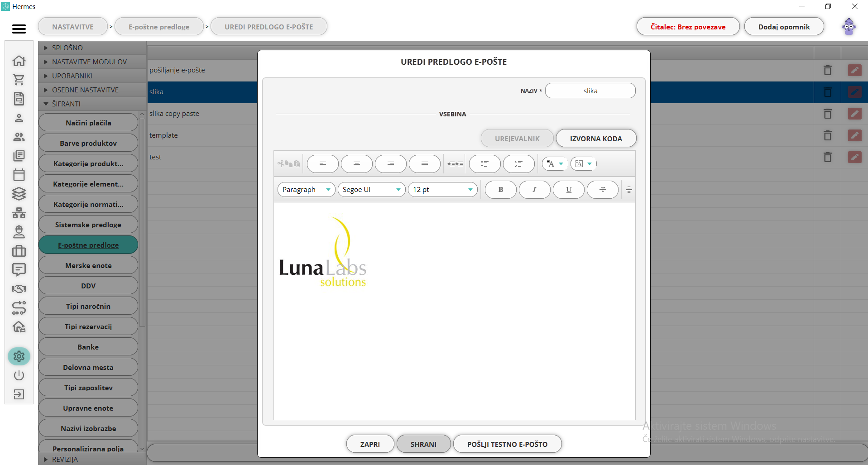868x465 pixels.
Task: Expand the NASTAVITVE MODULOV section
Action: [x=92, y=62]
